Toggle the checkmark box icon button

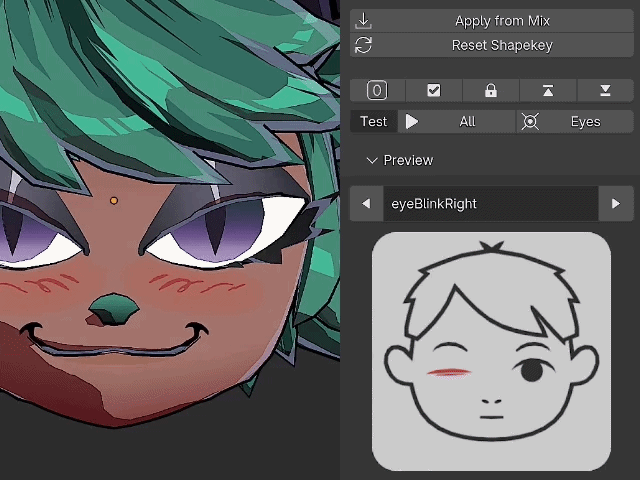433,90
